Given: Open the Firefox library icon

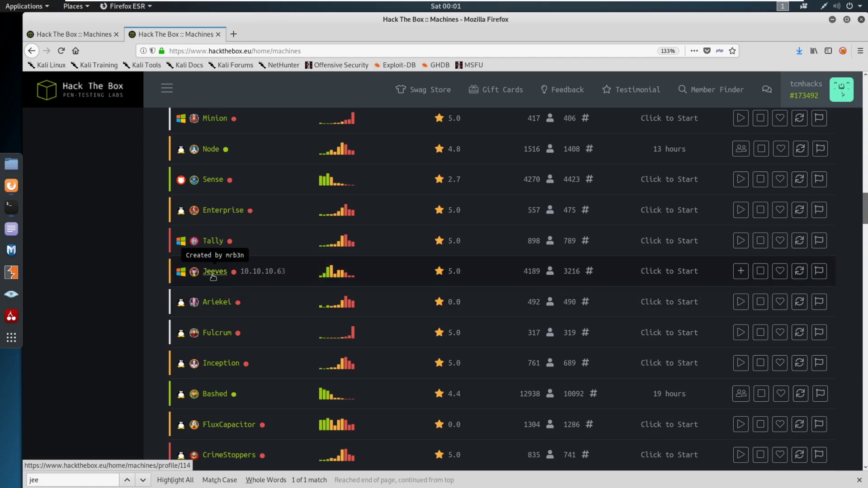Looking at the screenshot, I should tap(814, 51).
